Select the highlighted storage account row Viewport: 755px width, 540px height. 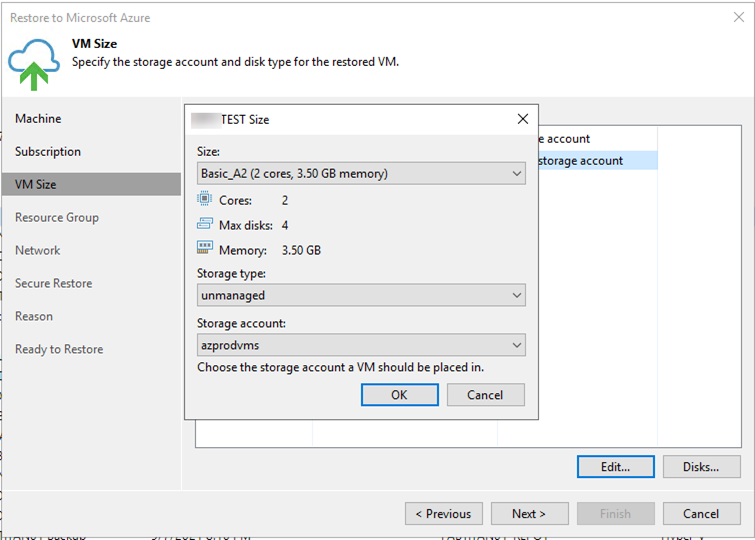[x=598, y=160]
